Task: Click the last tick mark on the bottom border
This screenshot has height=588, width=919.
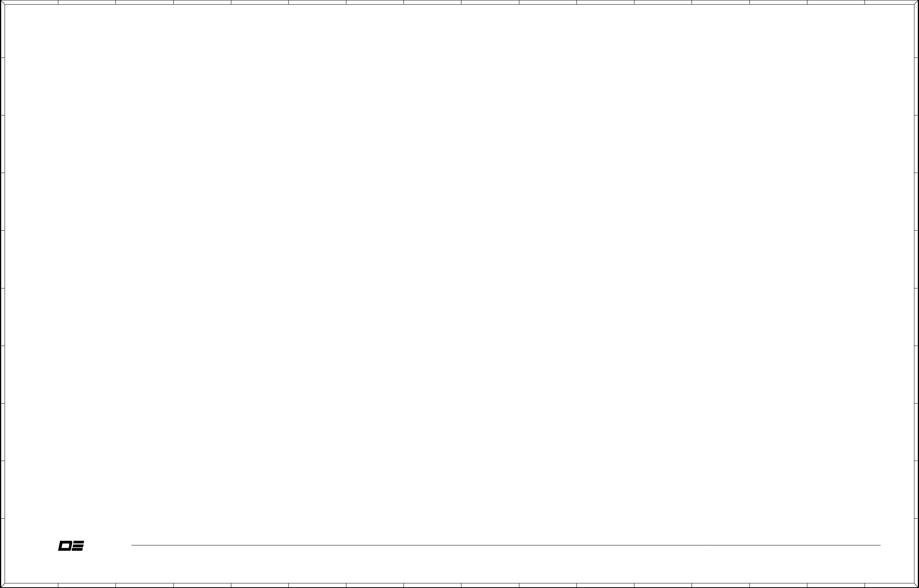Action: click(x=865, y=585)
